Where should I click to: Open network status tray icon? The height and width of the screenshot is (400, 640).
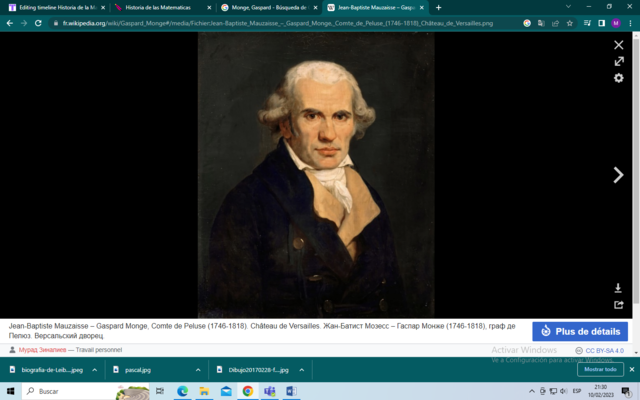tap(553, 391)
